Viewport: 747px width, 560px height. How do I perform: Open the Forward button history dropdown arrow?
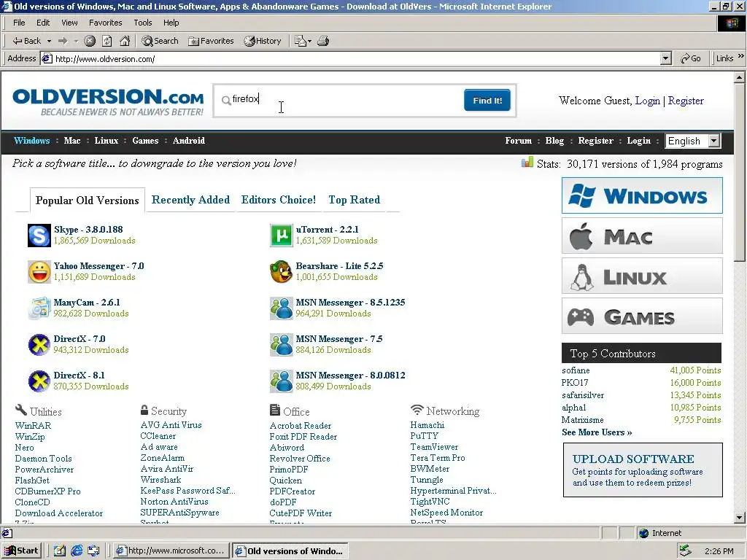point(76,42)
